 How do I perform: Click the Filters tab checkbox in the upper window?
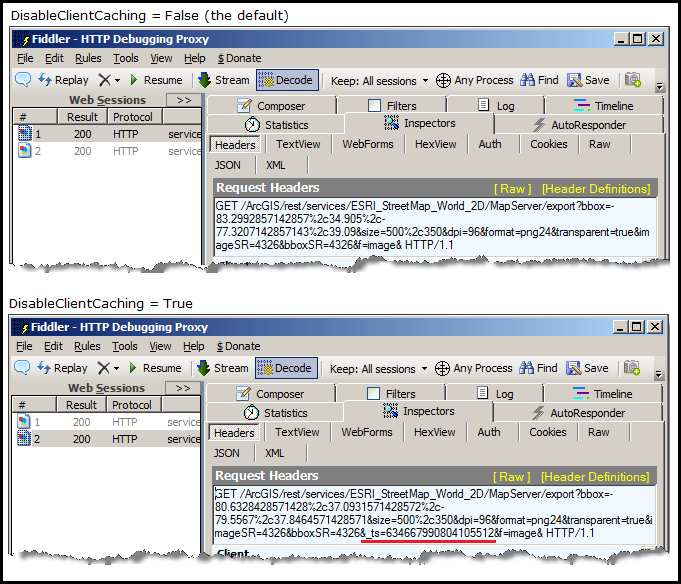pyautogui.click(x=375, y=106)
